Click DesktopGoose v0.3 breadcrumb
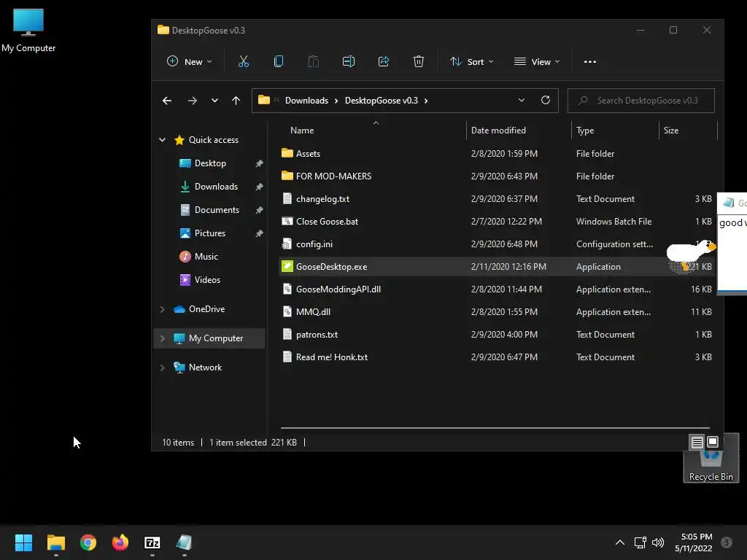The width and height of the screenshot is (747, 560). coord(381,101)
